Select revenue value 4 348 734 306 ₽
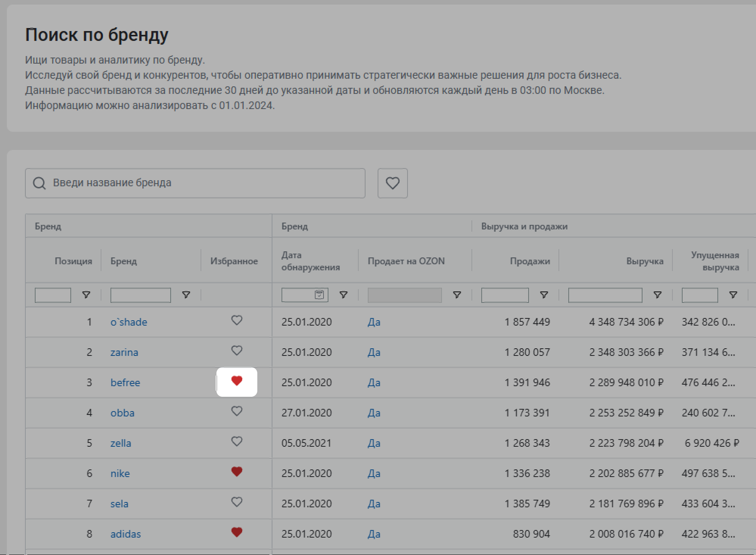Screen dimensions: 756x555 (626, 322)
